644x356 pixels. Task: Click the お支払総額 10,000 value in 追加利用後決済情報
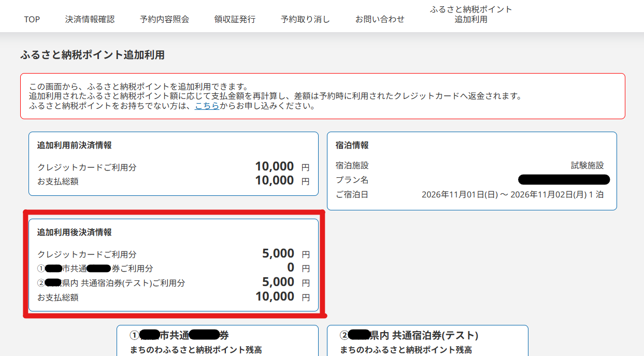275,296
